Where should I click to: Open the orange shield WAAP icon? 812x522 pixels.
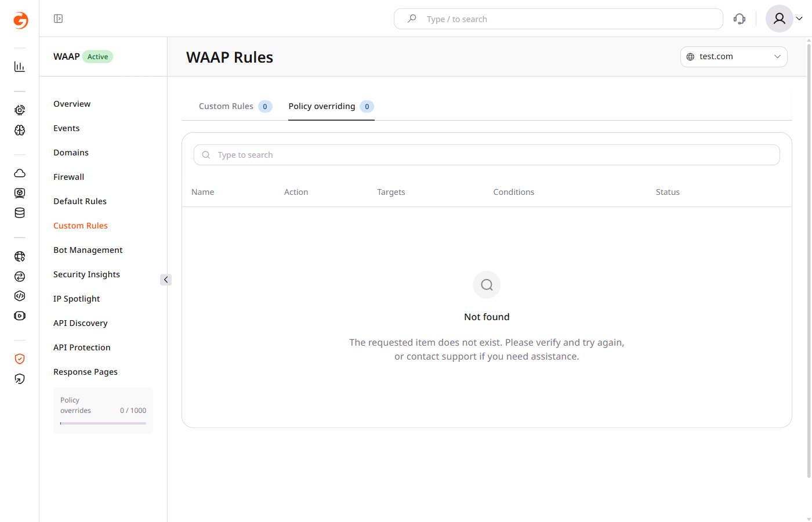(x=20, y=359)
